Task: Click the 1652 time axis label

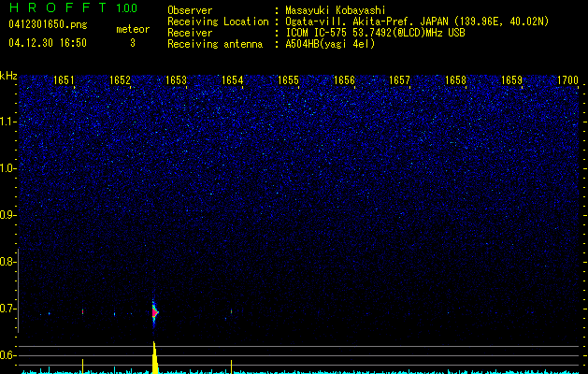Action: point(120,79)
